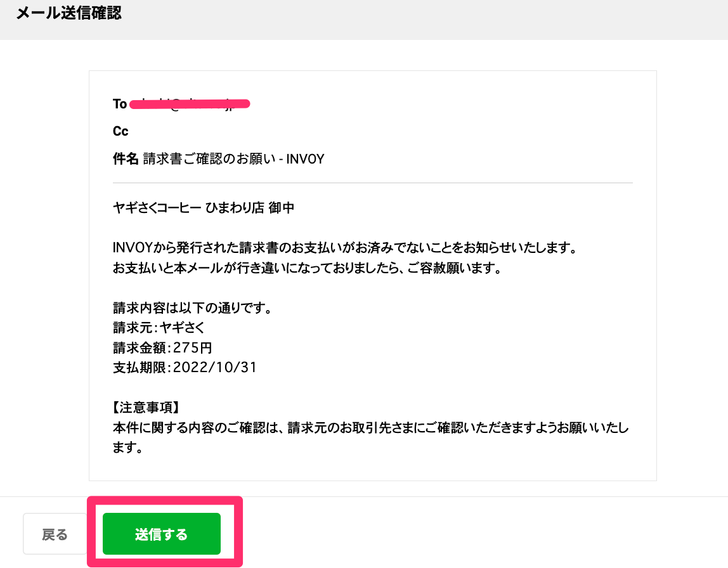Go back with the 戻る button

[x=55, y=534]
